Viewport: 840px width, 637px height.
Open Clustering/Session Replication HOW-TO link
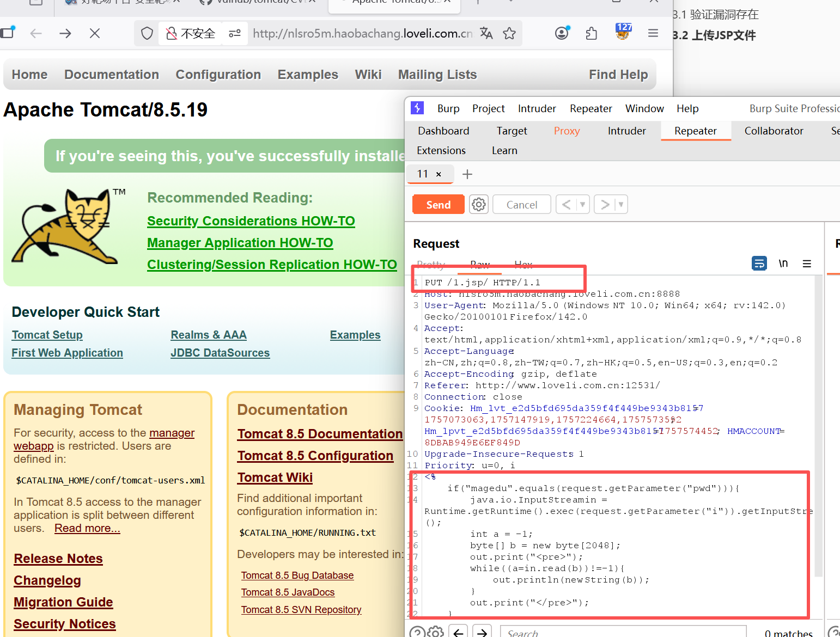coord(272,265)
